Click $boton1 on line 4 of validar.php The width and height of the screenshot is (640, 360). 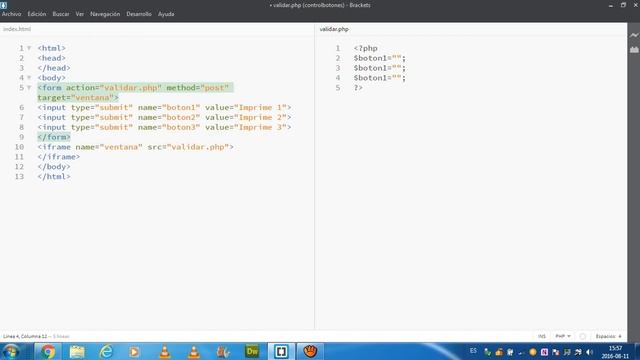coord(371,78)
